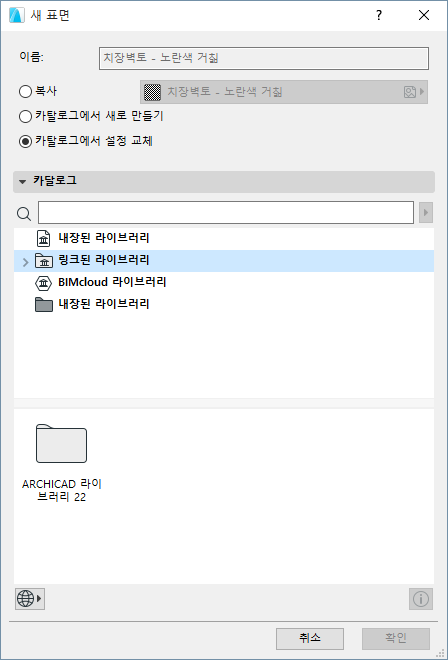Open search options arrow next to search field

click(x=426, y=213)
